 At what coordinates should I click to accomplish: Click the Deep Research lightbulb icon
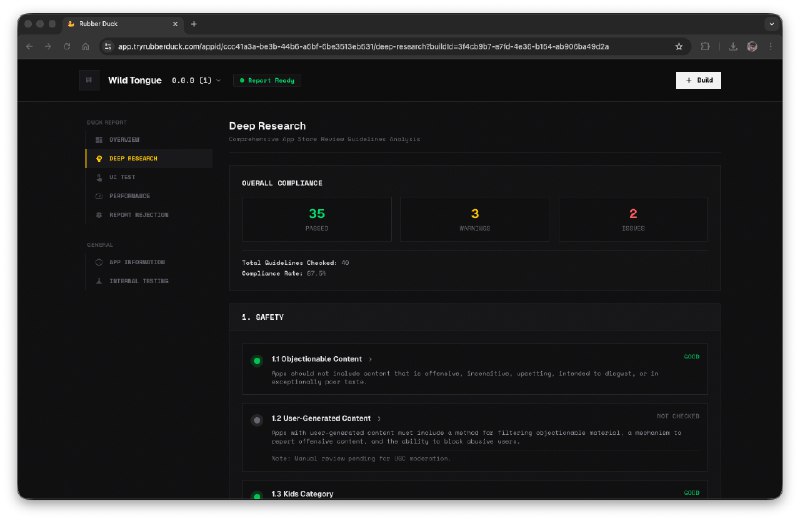click(x=98, y=158)
